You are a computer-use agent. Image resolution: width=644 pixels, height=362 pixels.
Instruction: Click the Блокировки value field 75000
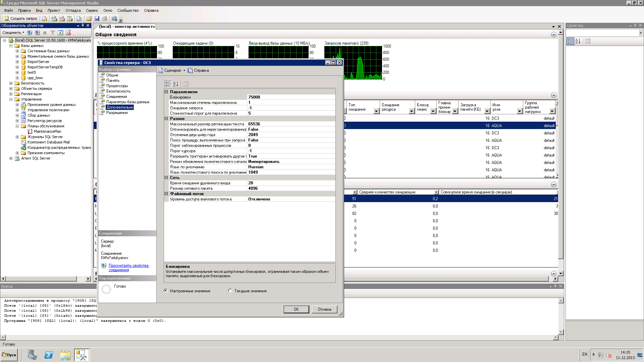point(291,97)
